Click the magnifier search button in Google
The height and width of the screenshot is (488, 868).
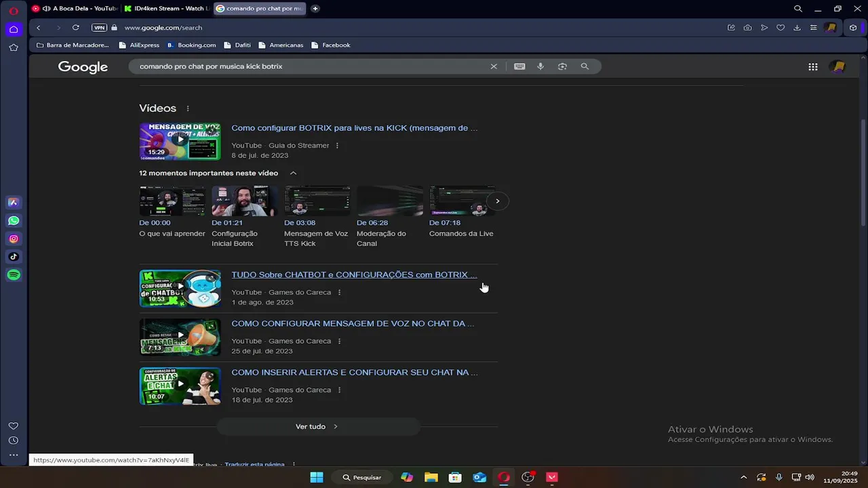[585, 66]
